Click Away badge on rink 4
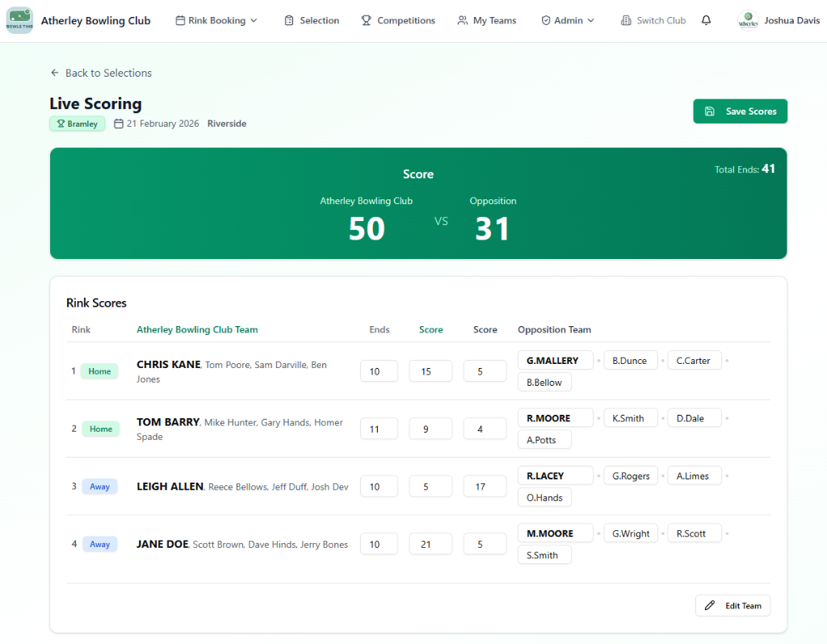827x644 pixels. tap(99, 544)
